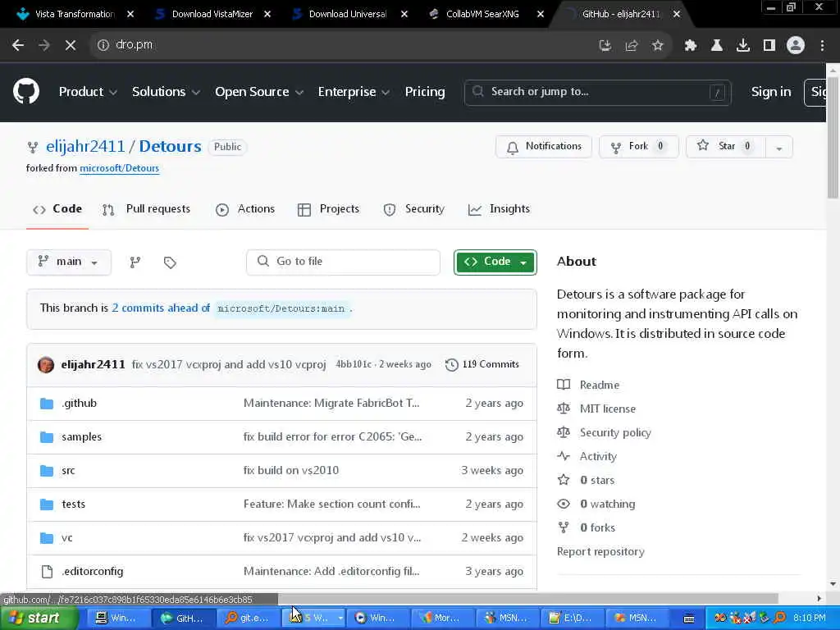View 2 commits ahead comparison

coord(161,308)
